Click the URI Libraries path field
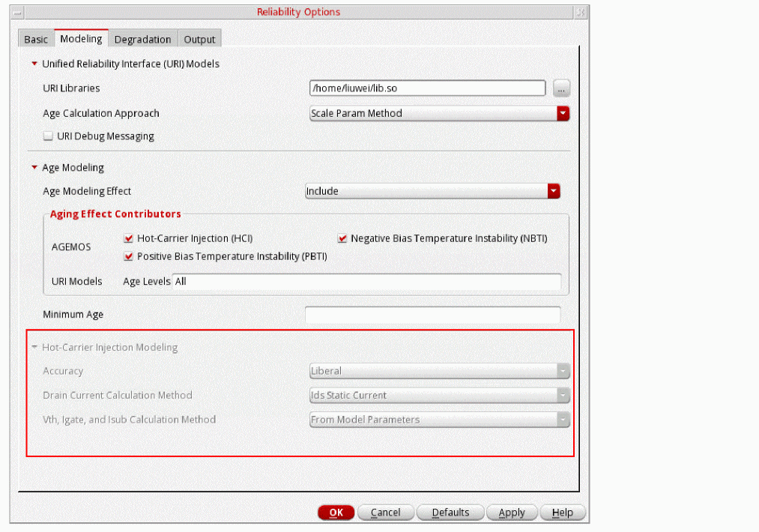 (x=427, y=88)
